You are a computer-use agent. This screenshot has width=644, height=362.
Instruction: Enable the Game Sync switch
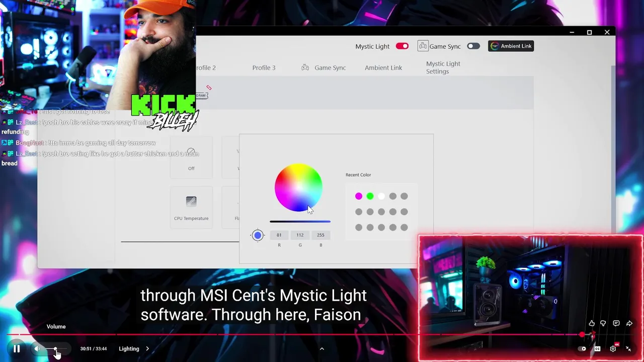473,46
